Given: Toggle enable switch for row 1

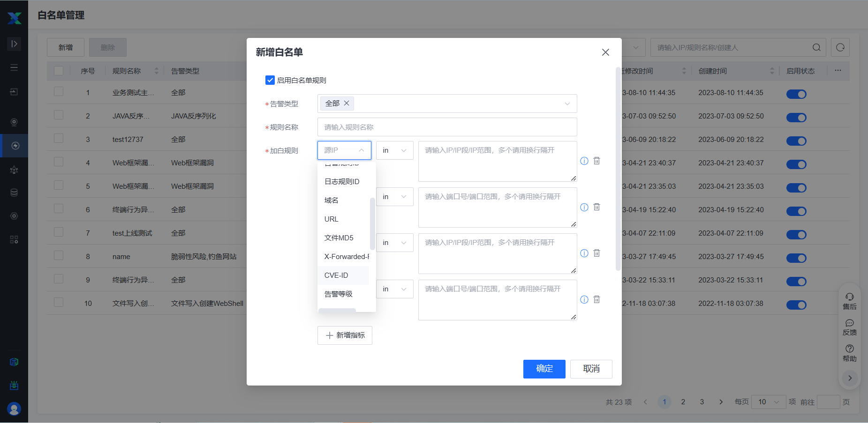Looking at the screenshot, I should (x=796, y=94).
